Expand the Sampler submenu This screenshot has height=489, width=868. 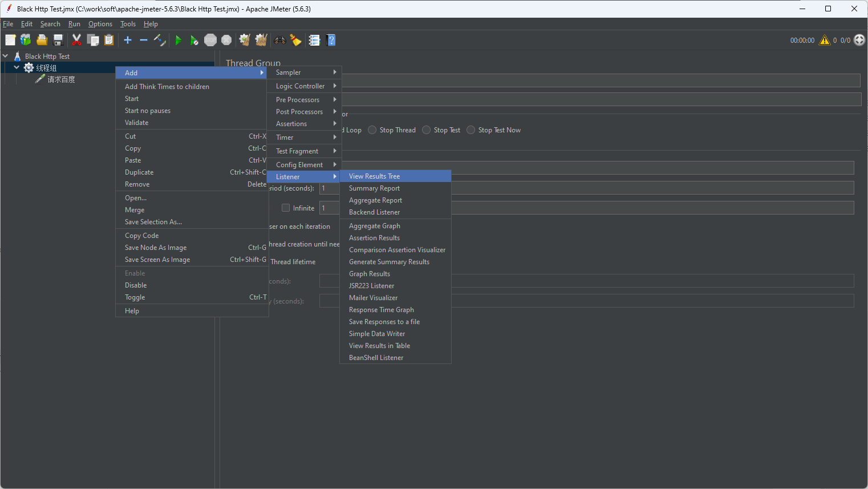click(305, 72)
